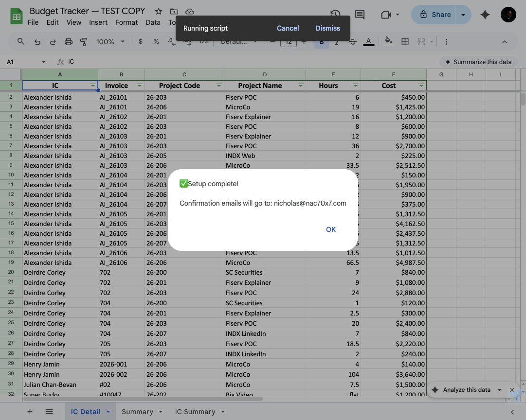The image size is (526, 420).
Task: Open the zoom level dropdown
Action: tap(107, 42)
